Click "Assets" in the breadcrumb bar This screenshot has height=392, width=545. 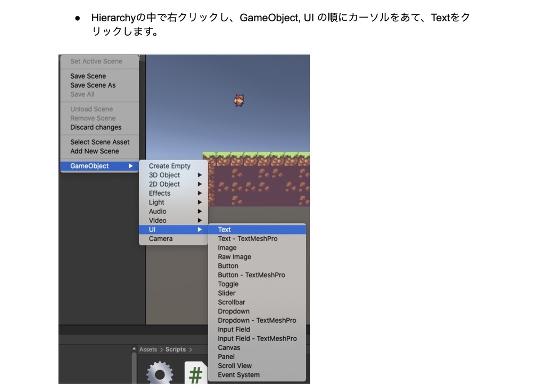[x=150, y=349]
